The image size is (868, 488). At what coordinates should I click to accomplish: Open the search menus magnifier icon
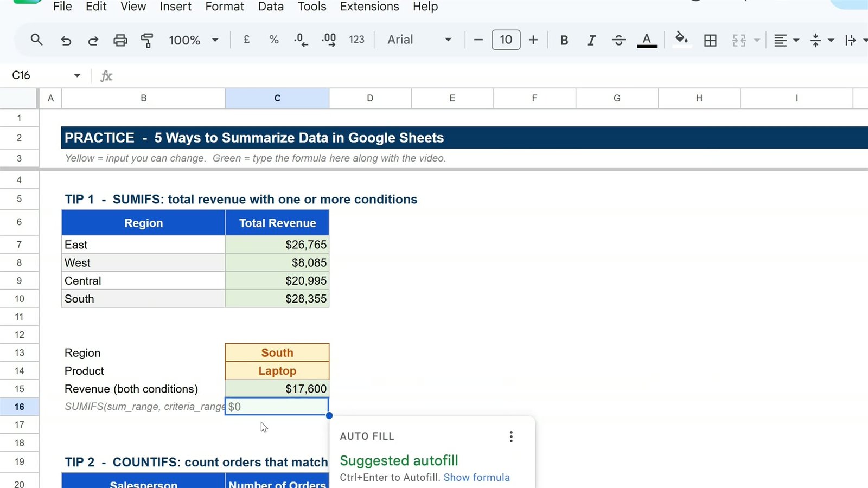click(36, 40)
